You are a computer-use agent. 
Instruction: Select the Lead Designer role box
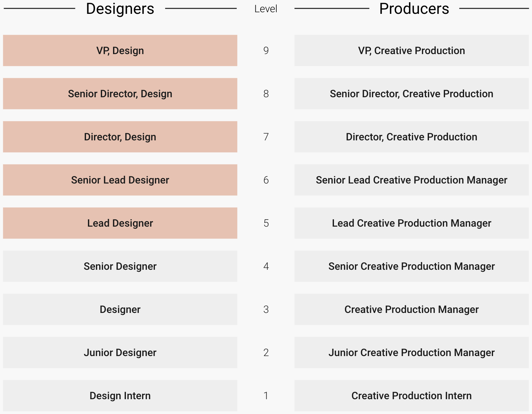[x=120, y=223]
